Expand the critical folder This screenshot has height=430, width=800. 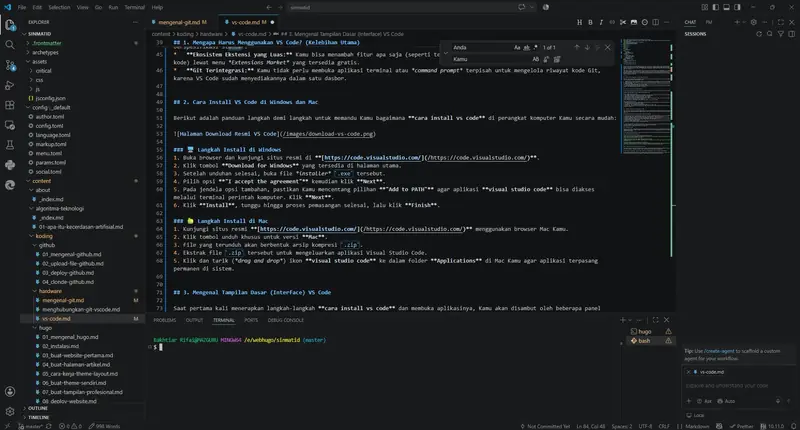pyautogui.click(x=43, y=70)
